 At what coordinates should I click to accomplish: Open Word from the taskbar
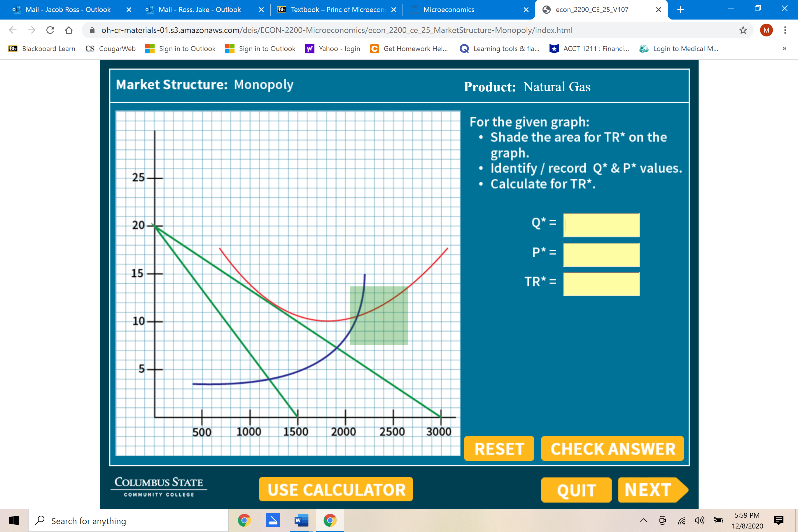tap(301, 520)
